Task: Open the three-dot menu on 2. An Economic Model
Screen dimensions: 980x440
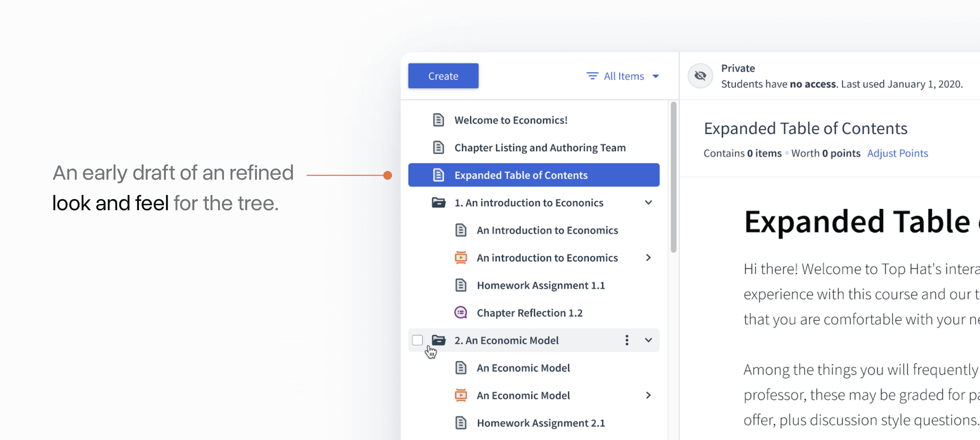Action: 626,340
